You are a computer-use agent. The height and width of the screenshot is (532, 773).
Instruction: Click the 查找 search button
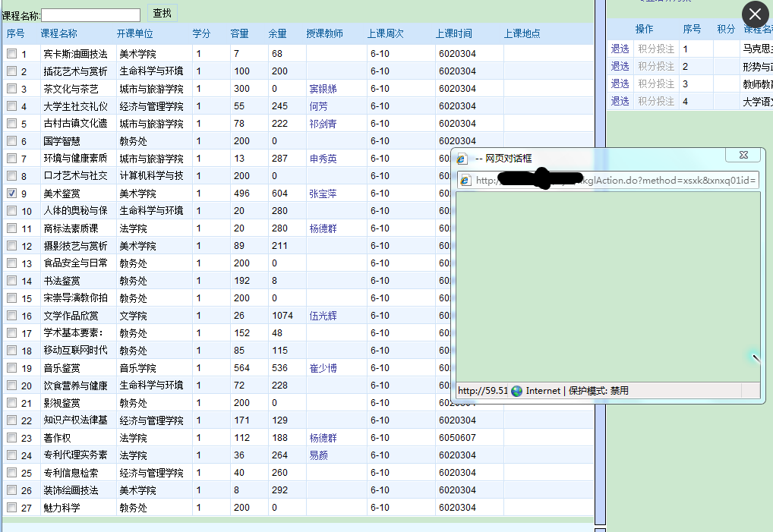coord(162,14)
